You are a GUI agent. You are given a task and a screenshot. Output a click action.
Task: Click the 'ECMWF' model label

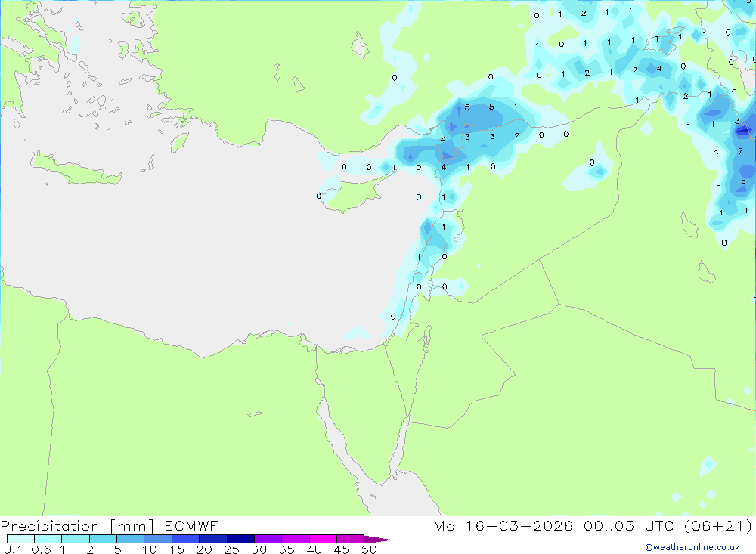tap(191, 525)
